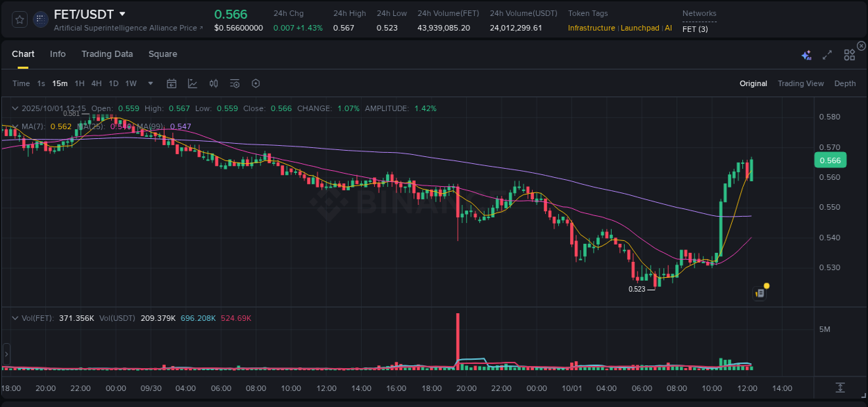Toggle the favorite star for FET/USDT
Screen dimensions: 868x407
[x=19, y=19]
